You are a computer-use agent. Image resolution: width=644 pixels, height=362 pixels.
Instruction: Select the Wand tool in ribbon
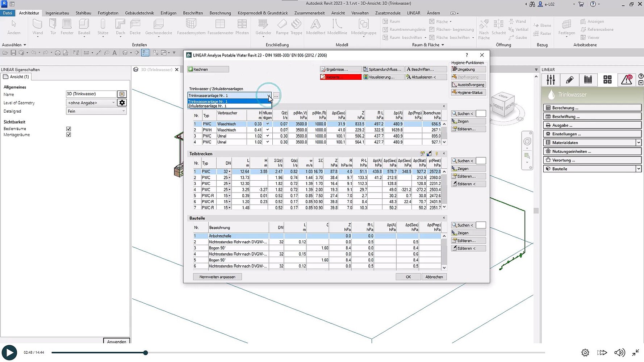tap(37, 27)
